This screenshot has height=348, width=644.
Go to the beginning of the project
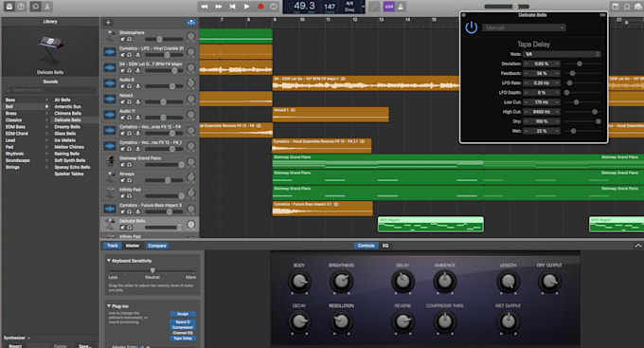[232, 7]
